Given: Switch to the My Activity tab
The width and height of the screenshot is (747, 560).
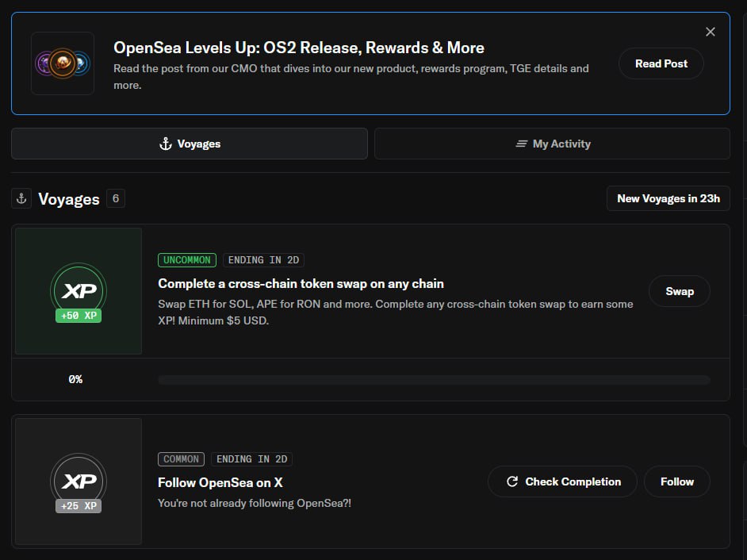Looking at the screenshot, I should point(552,144).
